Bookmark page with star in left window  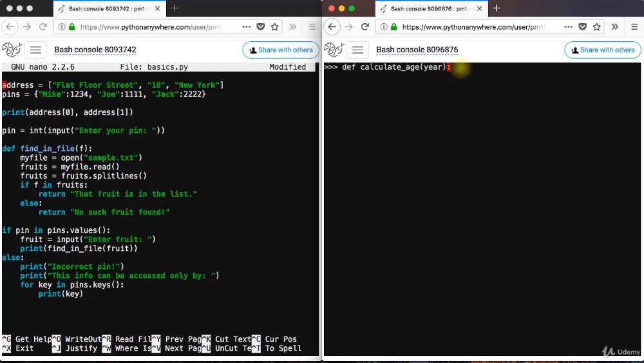point(275,26)
